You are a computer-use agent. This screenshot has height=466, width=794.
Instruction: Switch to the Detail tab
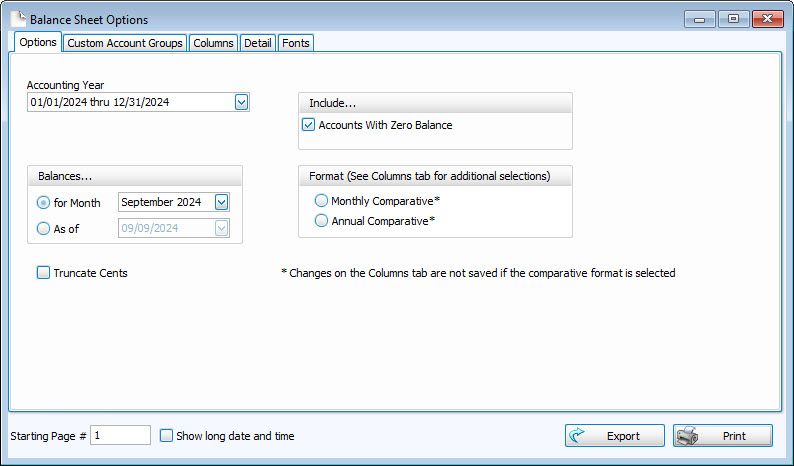[x=258, y=43]
